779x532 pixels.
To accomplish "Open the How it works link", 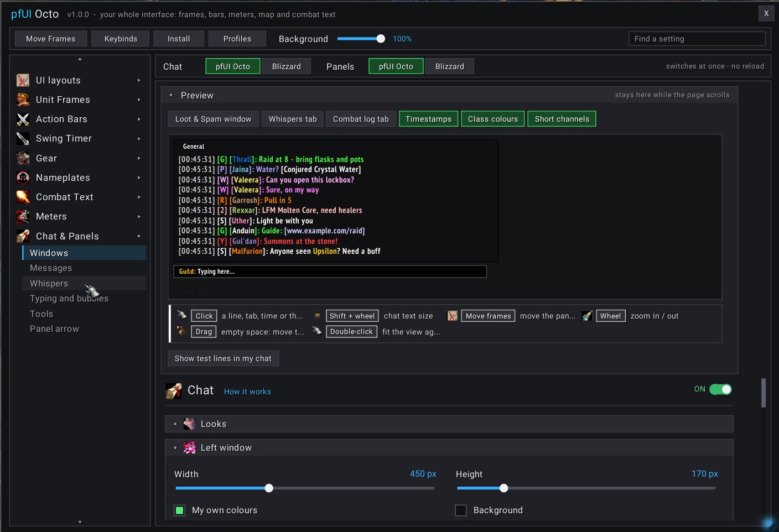I will [247, 392].
